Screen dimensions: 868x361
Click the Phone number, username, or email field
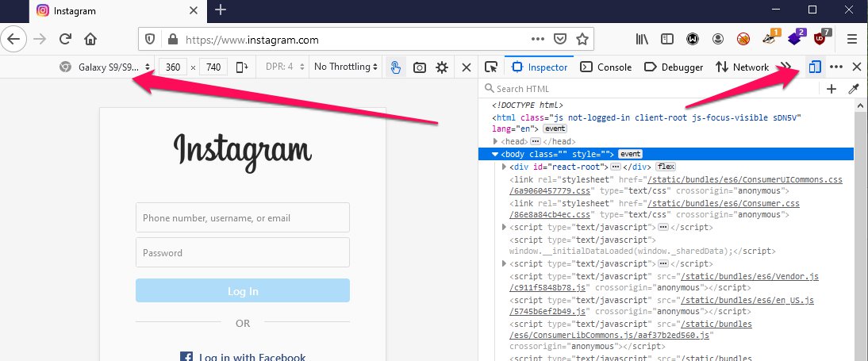(x=243, y=217)
